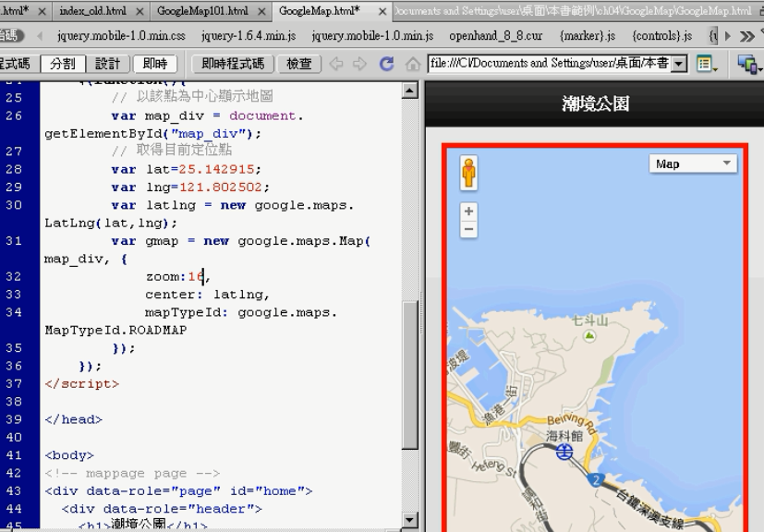This screenshot has width=764, height=532.
Task: Close the index_old.html tab
Action: (x=139, y=11)
